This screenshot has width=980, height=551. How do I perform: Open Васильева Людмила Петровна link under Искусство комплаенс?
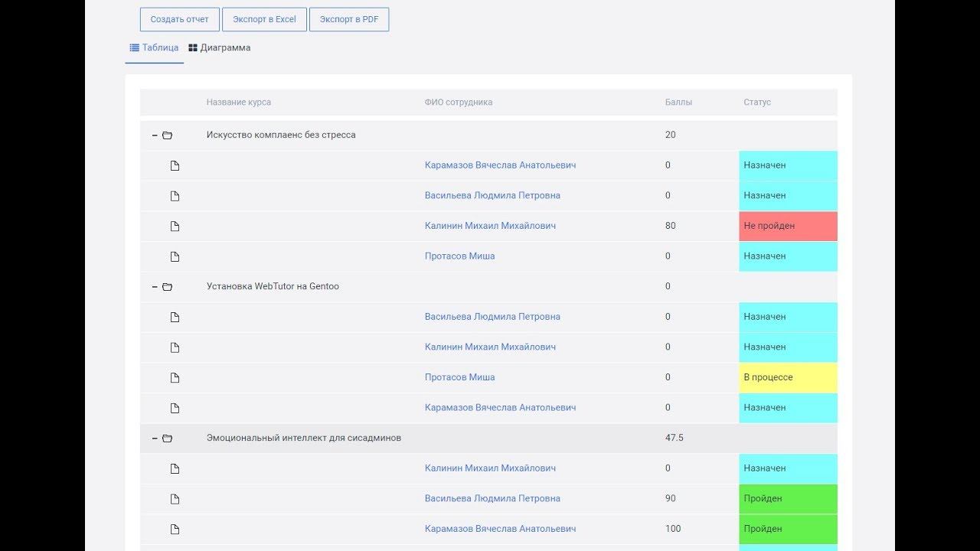tap(492, 195)
